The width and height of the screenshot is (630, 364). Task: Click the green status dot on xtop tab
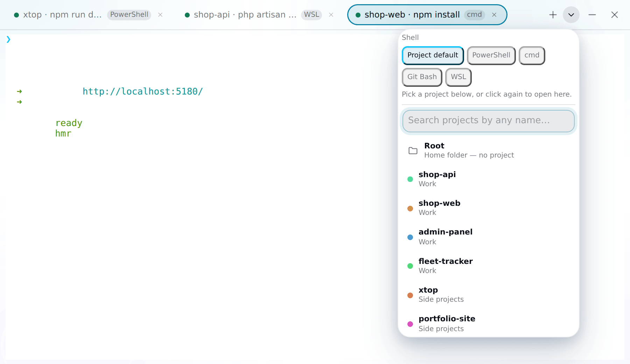pyautogui.click(x=16, y=15)
